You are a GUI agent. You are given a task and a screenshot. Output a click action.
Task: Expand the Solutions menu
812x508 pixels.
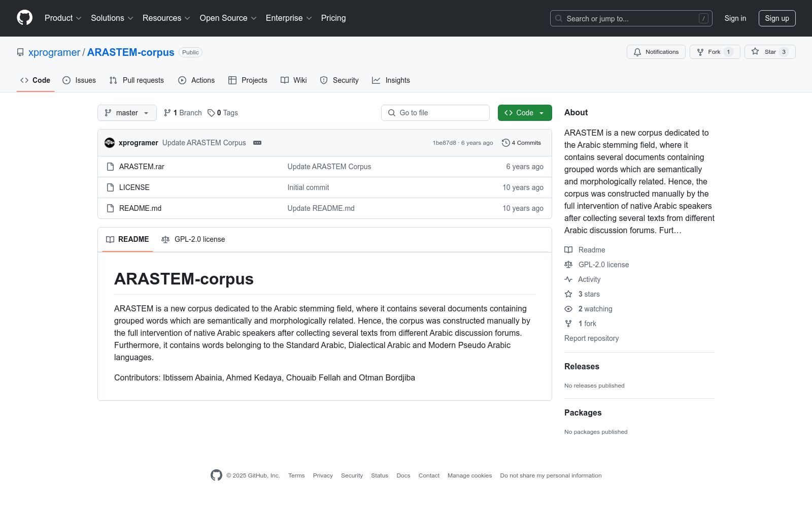click(x=112, y=18)
